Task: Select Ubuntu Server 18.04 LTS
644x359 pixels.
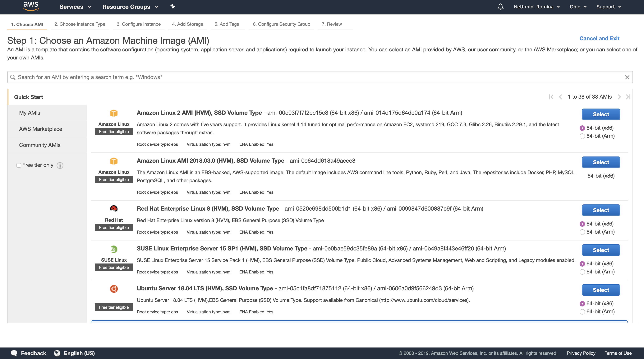Action: (x=601, y=290)
